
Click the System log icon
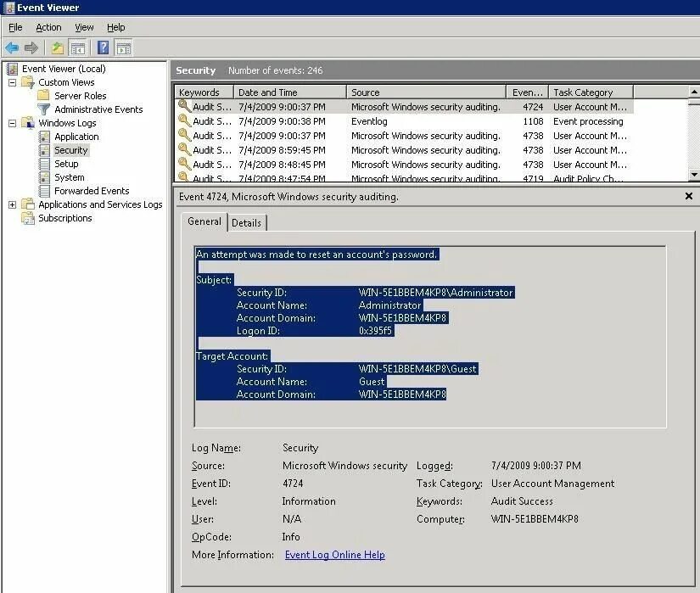pos(44,177)
